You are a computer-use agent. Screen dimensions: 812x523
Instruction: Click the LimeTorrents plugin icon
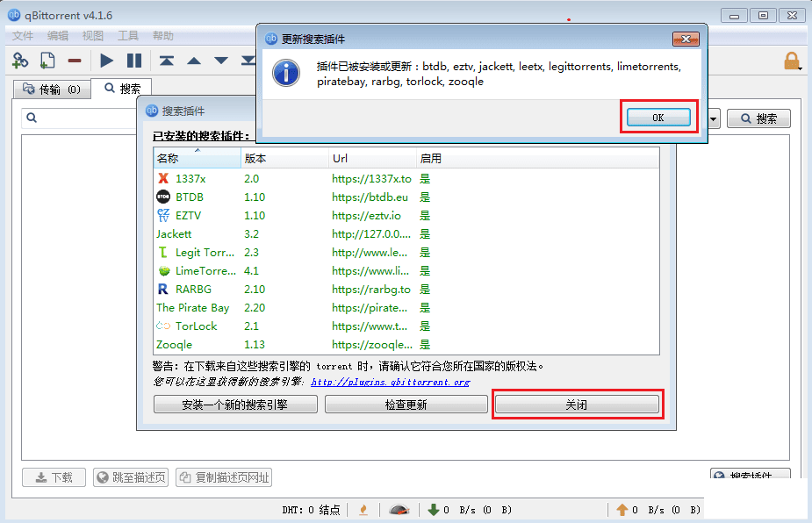(164, 271)
